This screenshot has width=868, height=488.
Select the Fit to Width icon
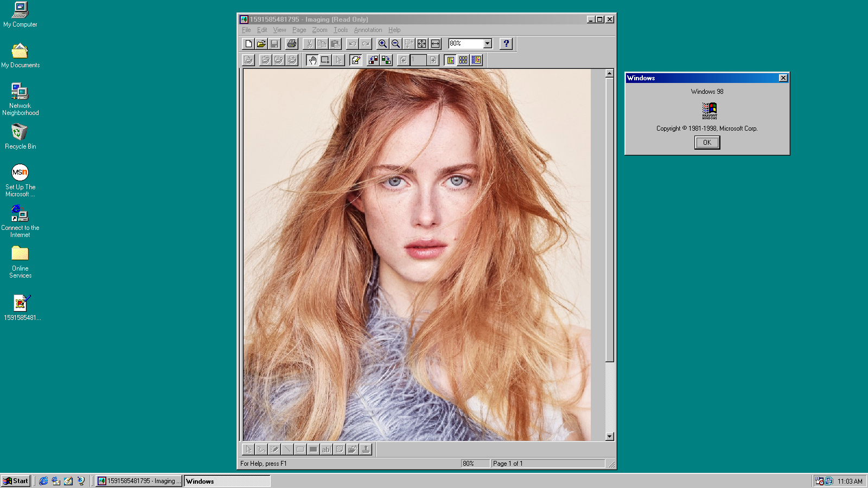tap(435, 44)
